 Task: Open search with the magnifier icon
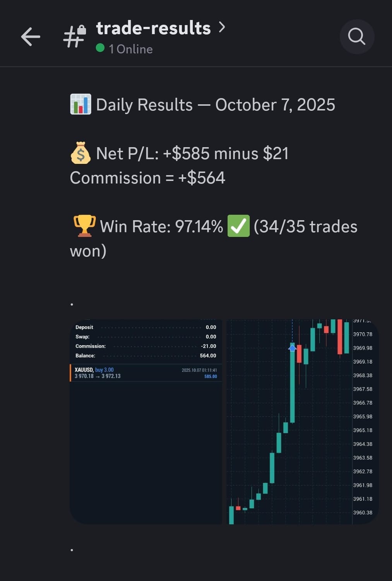click(356, 37)
